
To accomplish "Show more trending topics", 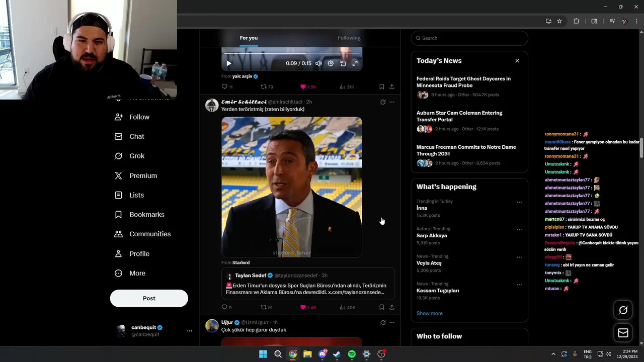I will [429, 313].
